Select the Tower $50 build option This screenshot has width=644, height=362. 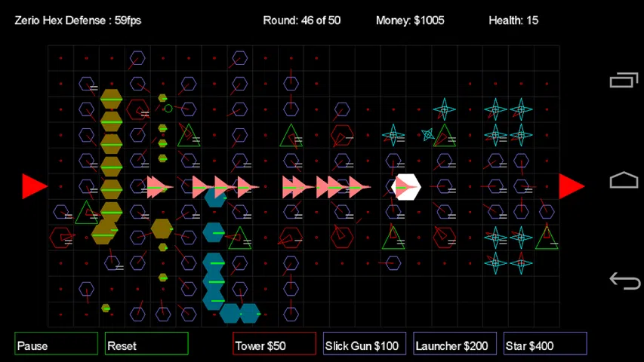[274, 344]
